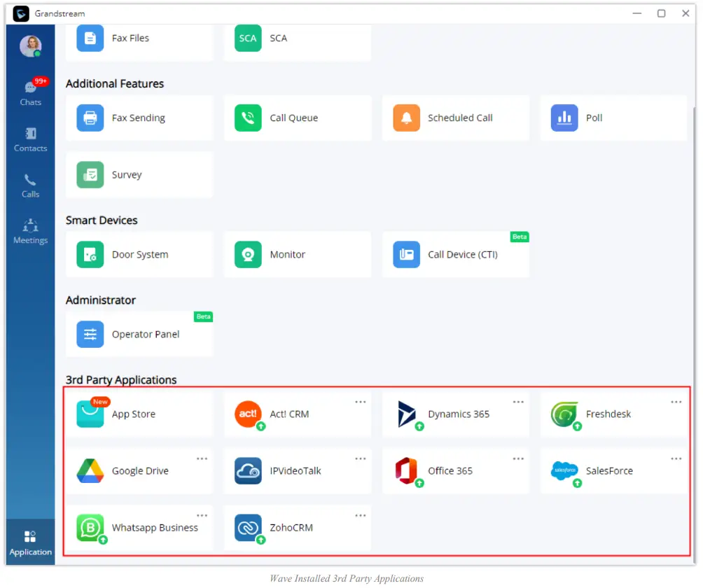Screen dimensions: 703x588
Task: Open the Call Device (CTI) beta app
Action: pyautogui.click(x=463, y=254)
